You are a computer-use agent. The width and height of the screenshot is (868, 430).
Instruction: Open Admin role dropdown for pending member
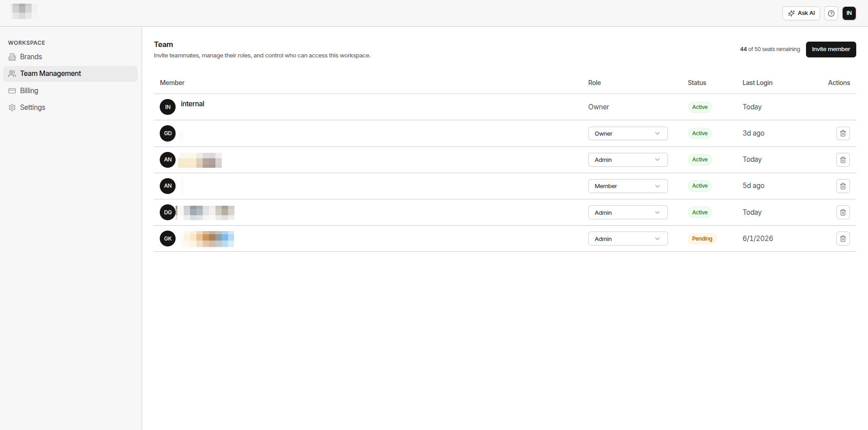tap(628, 239)
